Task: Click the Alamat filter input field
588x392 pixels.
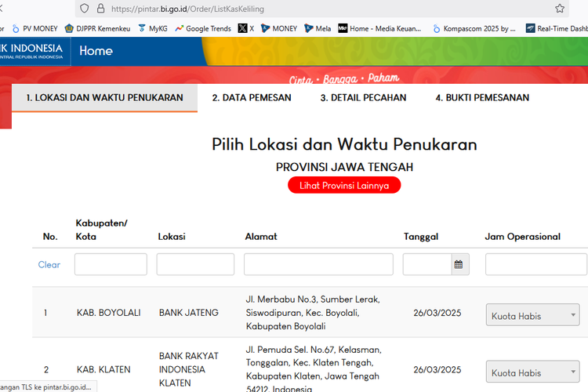Action: (318, 265)
